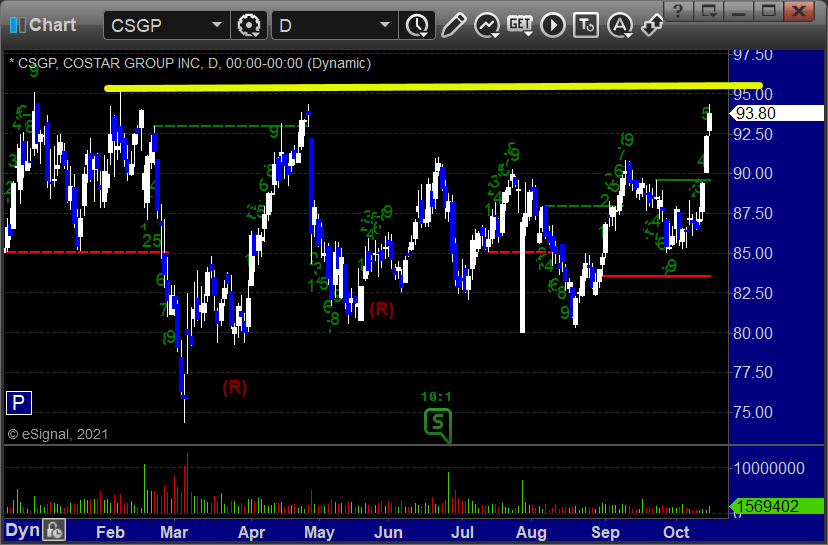Click the Apr label on time axis

click(x=251, y=532)
